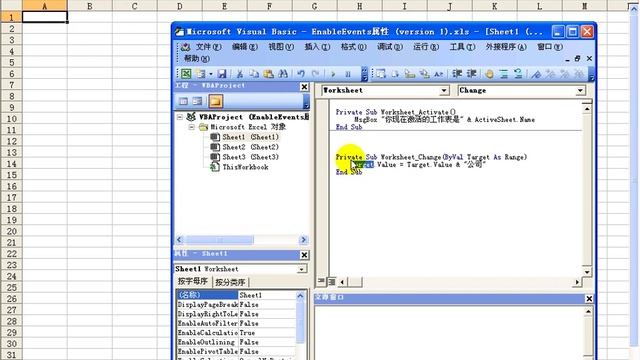Open the 运行 menu
Viewport: 640px width, 360px height.
(426, 47)
